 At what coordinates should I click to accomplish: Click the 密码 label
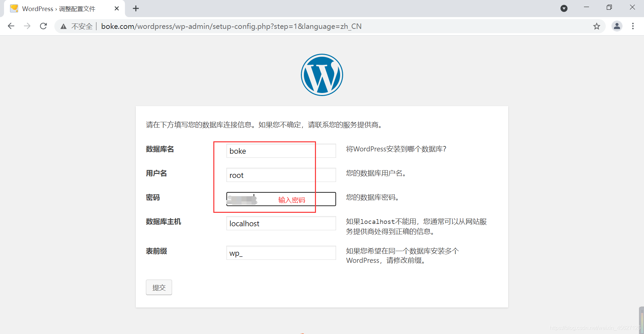coord(153,197)
